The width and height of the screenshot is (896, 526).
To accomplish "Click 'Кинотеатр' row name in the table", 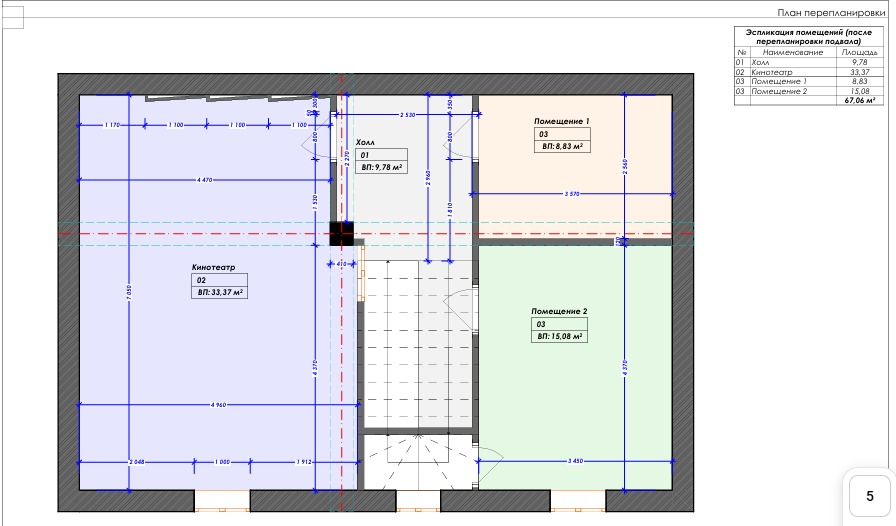I will coord(771,72).
